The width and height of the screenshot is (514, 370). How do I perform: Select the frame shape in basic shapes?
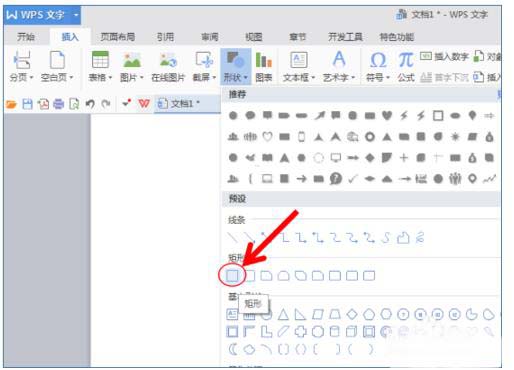click(x=232, y=332)
